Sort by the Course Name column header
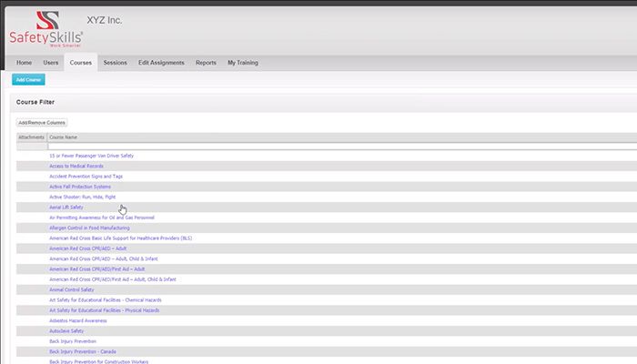 click(x=64, y=137)
